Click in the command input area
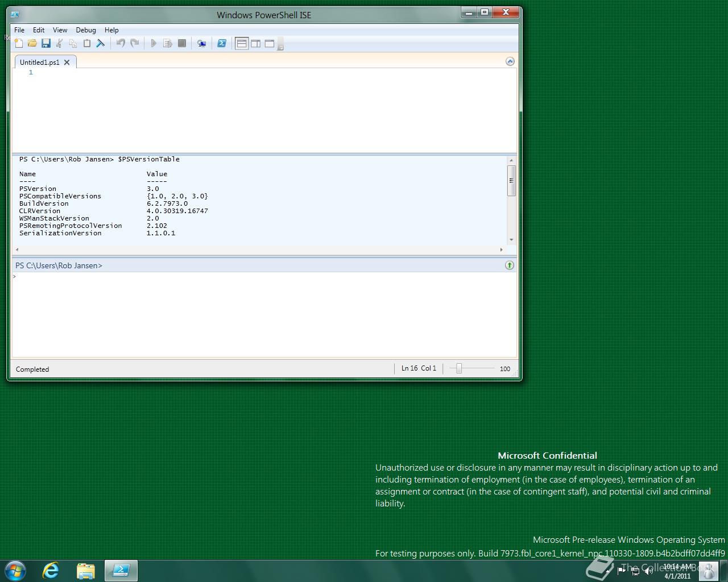 coord(264,314)
